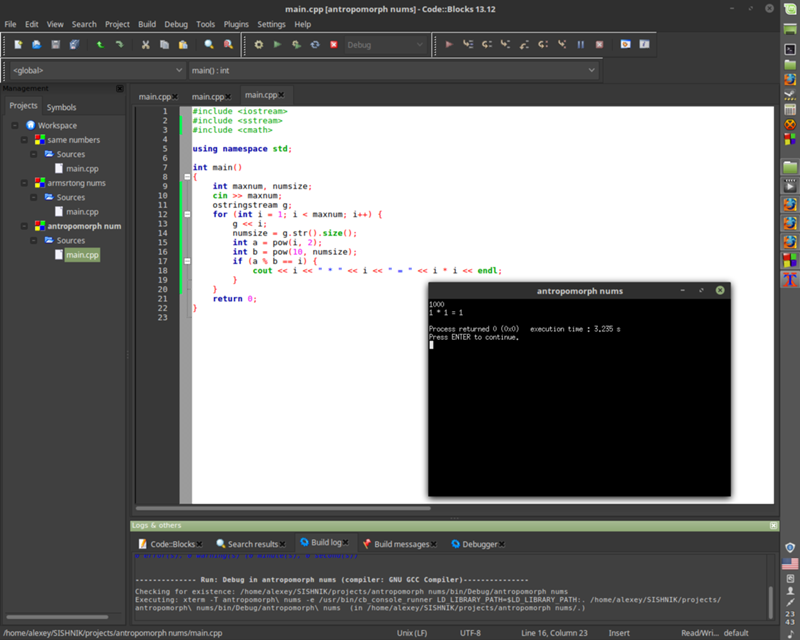Abort the build with the red stop icon
The height and width of the screenshot is (640, 800).
(x=334, y=45)
